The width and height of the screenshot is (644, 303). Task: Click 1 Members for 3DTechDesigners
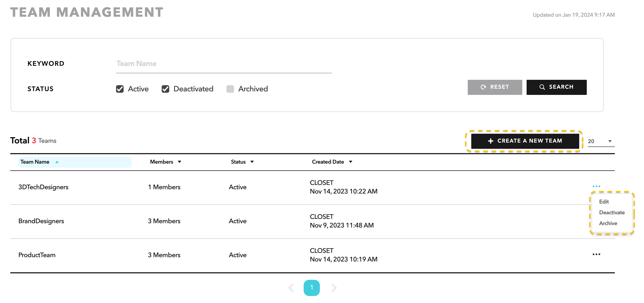point(164,187)
